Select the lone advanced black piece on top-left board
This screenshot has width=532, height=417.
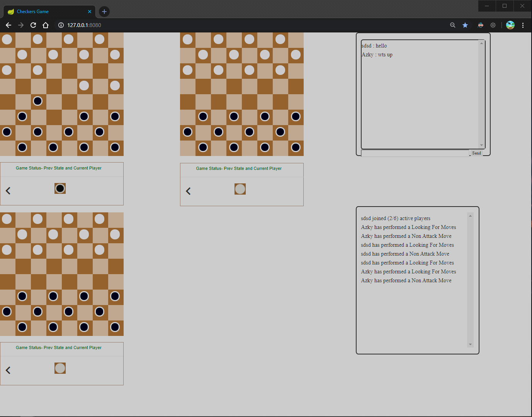coord(38,101)
